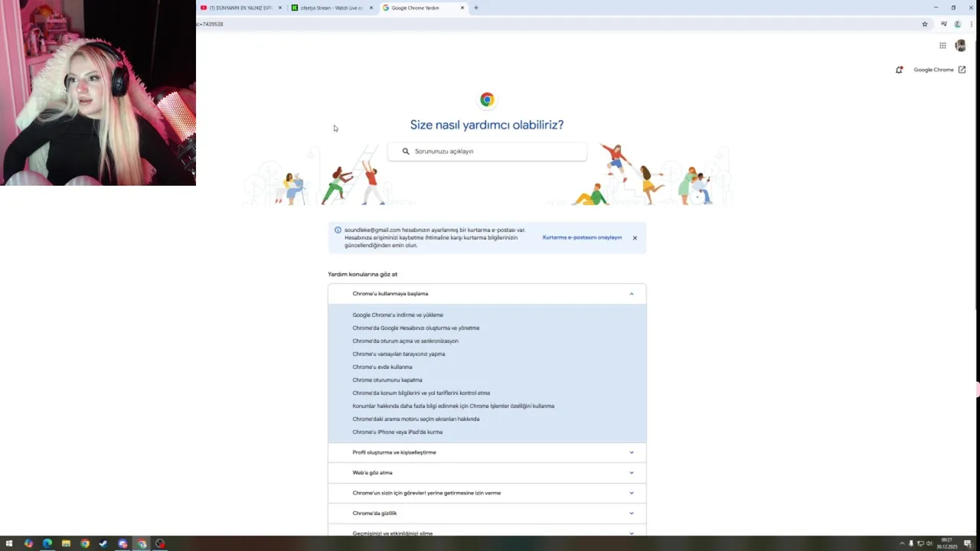This screenshot has width=980, height=551.
Task: Open Chrome'da konum bilgilerini kontrol etme article
Action: (421, 393)
